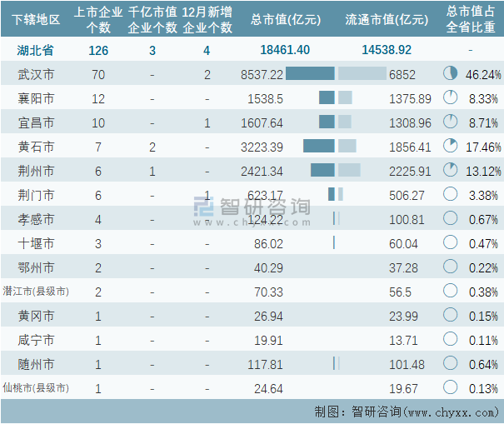
Task: Click the light blue bar in 荆州市 row
Action: click(349, 171)
